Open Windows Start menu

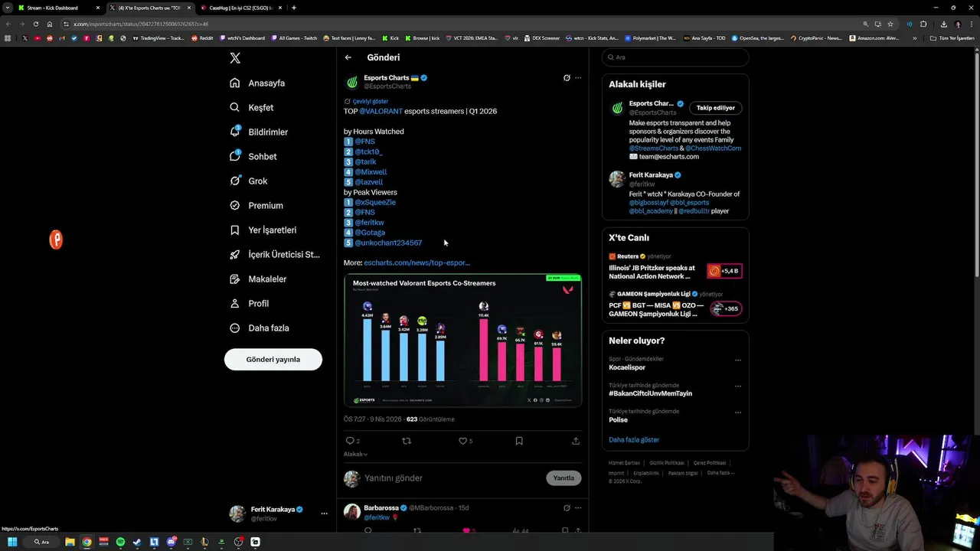(x=13, y=542)
